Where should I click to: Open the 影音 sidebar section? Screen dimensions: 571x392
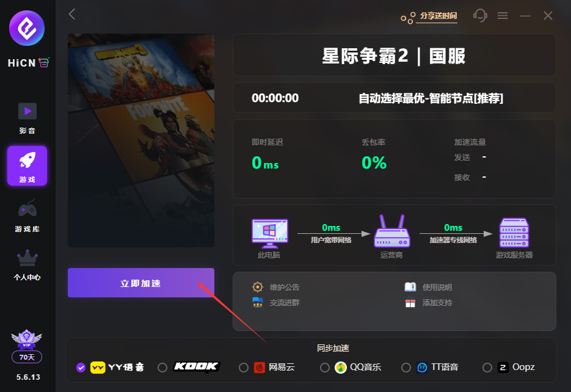tap(27, 118)
